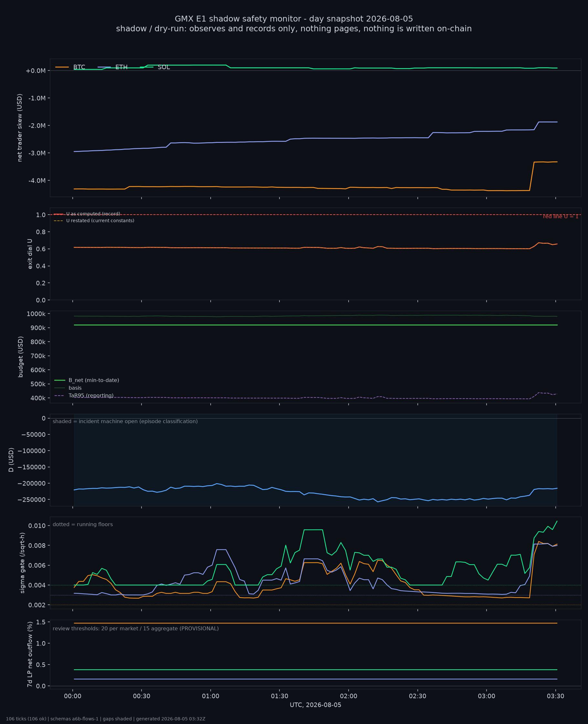Click the '02:00' time axis tick
588x724 pixels.
coord(349,697)
